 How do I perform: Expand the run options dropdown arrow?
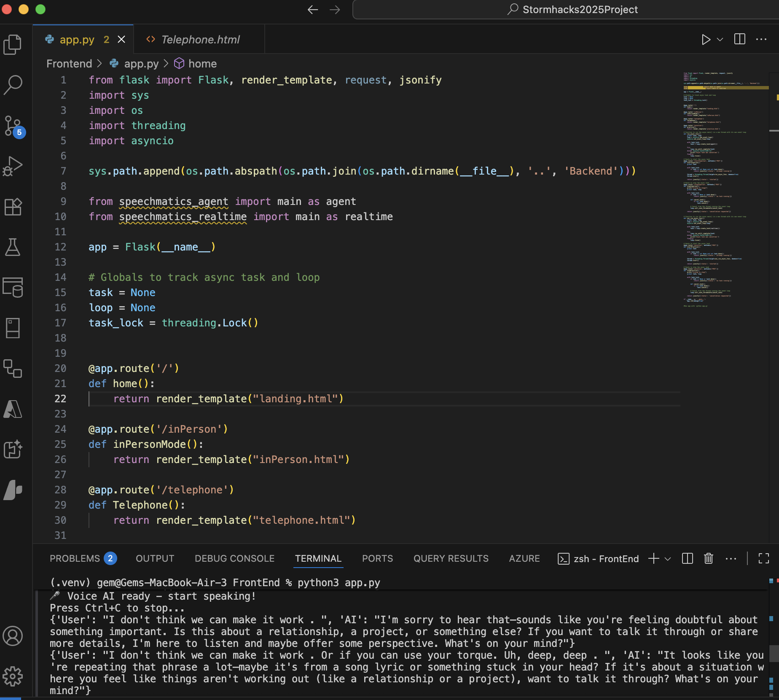pyautogui.click(x=720, y=40)
